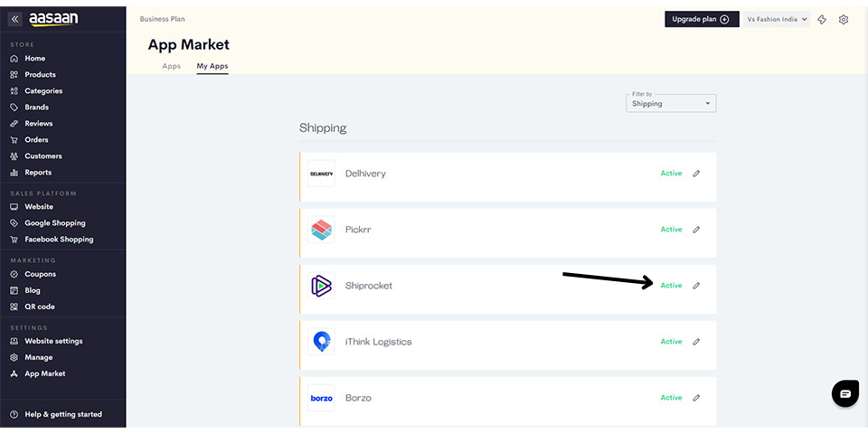
Task: Click the Pickrr app name
Action: [358, 230]
